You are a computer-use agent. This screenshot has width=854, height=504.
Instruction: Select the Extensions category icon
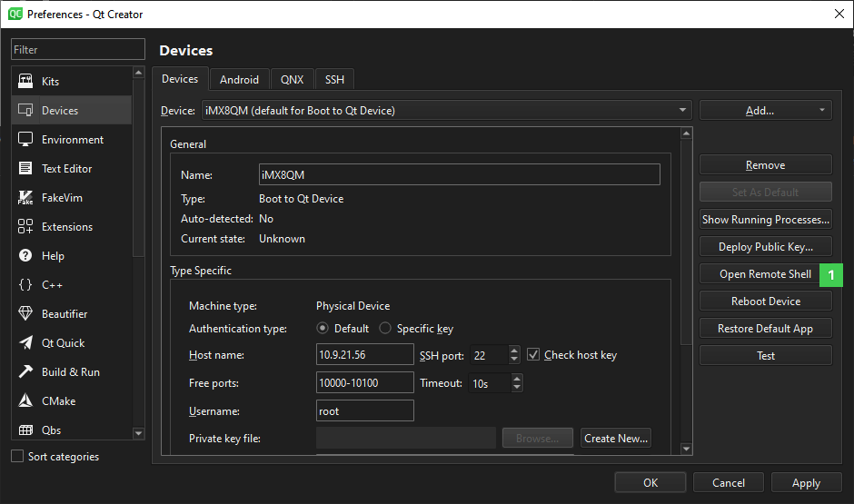point(25,227)
